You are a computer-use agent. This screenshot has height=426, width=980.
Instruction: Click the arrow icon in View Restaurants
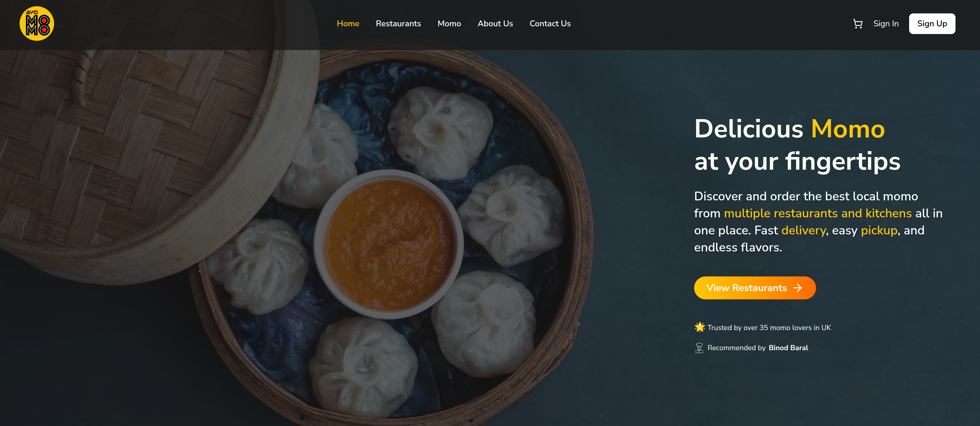798,288
